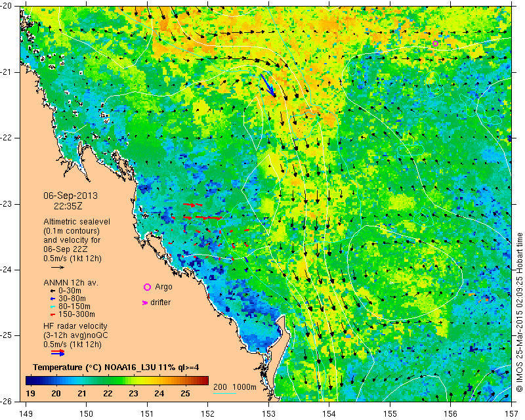Viewport: 525px width, 420px height.
Task: Click the latitude axis label -21
Action: point(6,72)
